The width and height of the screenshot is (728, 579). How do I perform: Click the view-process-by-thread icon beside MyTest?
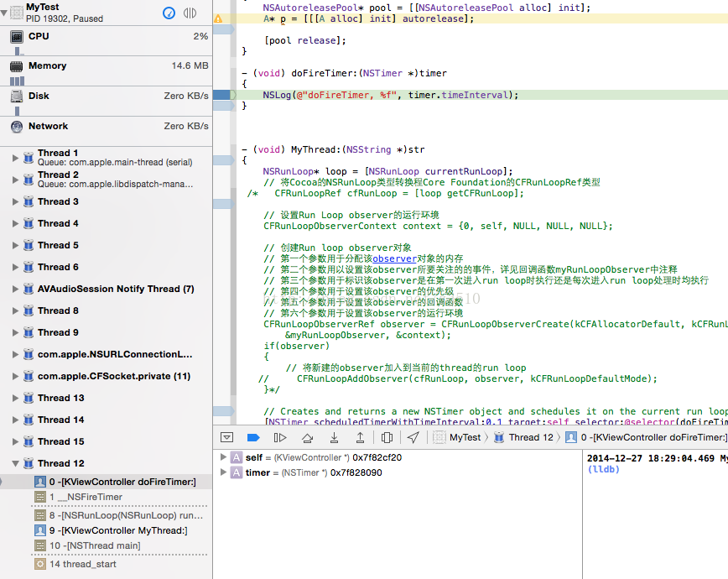(x=190, y=13)
